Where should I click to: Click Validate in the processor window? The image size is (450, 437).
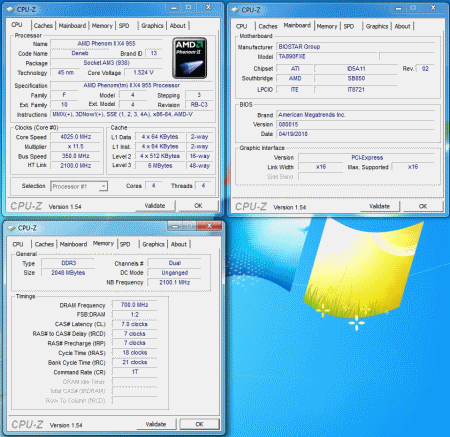[x=155, y=206]
